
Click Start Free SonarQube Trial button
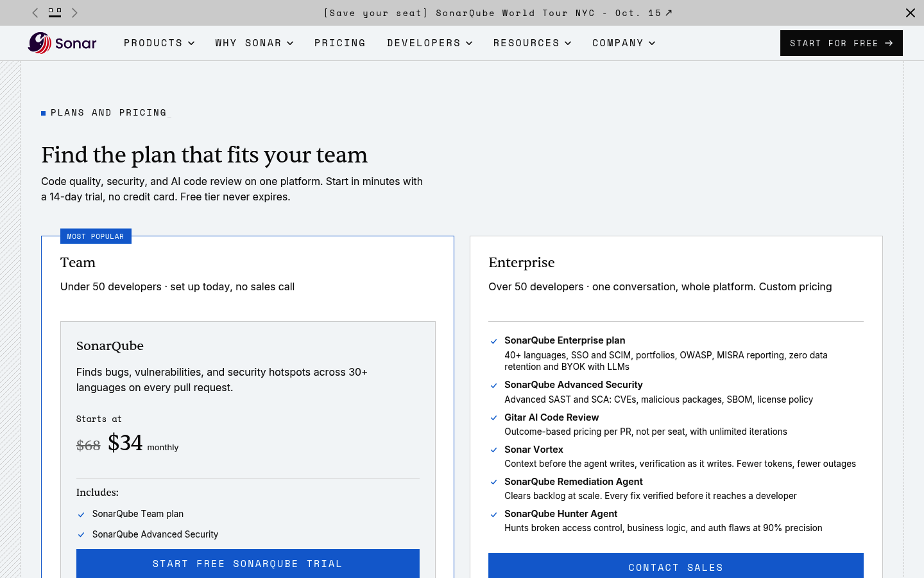[x=248, y=563]
